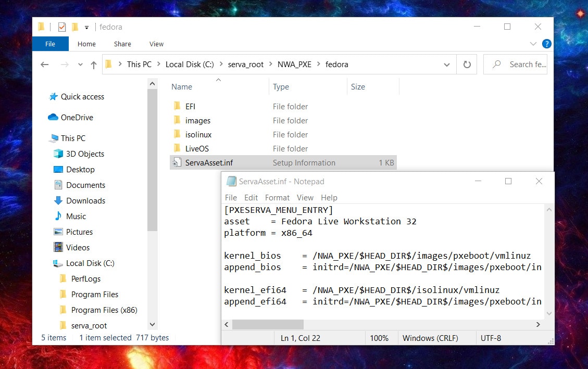Open Notepad View menu
588x369 pixels.
305,197
